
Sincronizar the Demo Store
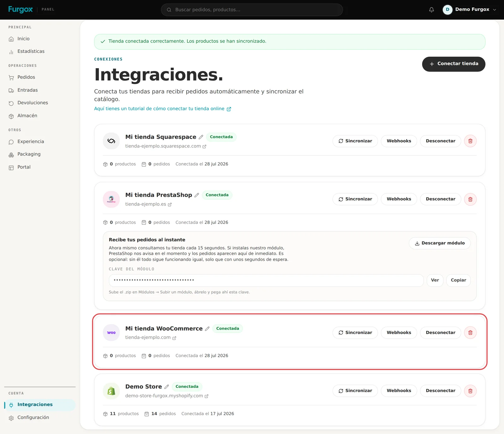coord(355,391)
